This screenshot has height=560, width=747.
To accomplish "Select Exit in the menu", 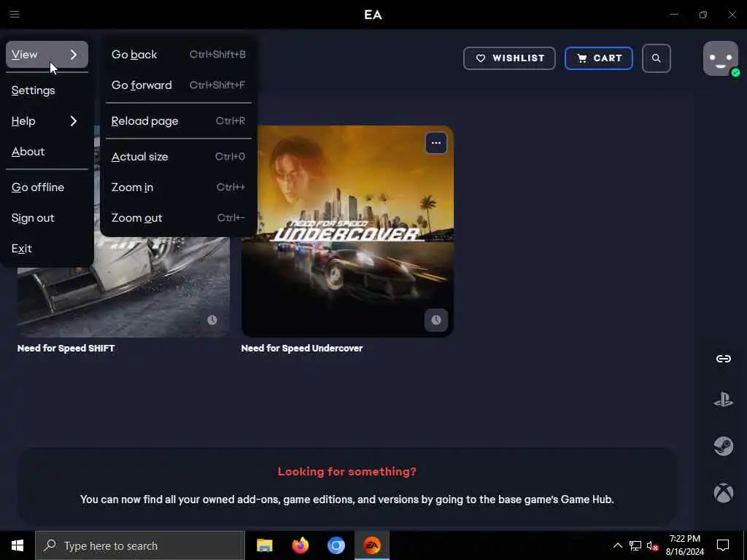I will point(47,248).
